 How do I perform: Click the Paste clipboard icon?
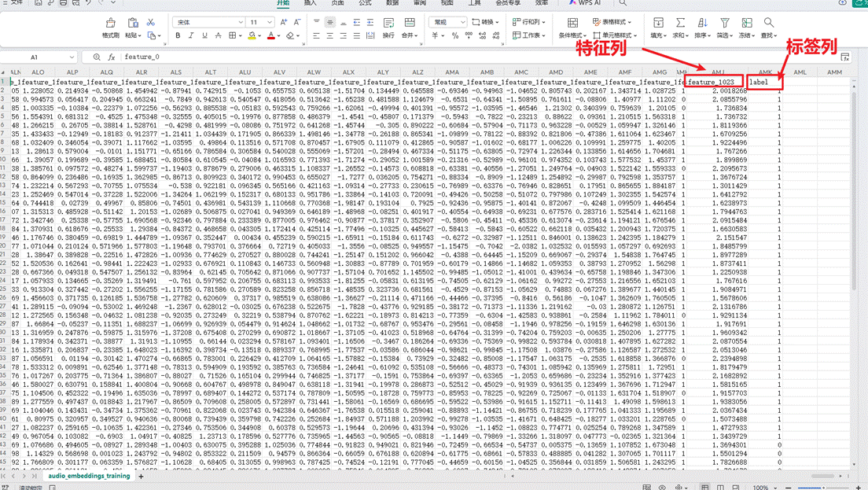133,23
